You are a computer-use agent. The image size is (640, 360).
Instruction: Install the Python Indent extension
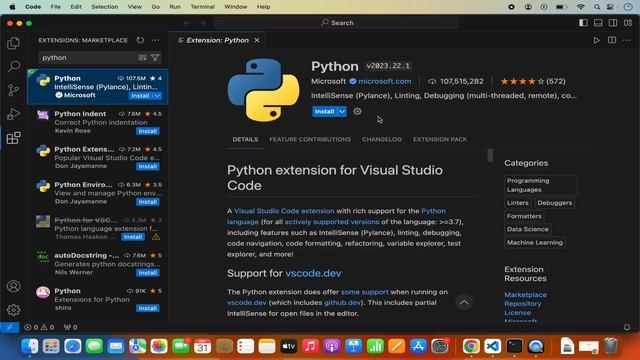click(x=148, y=131)
